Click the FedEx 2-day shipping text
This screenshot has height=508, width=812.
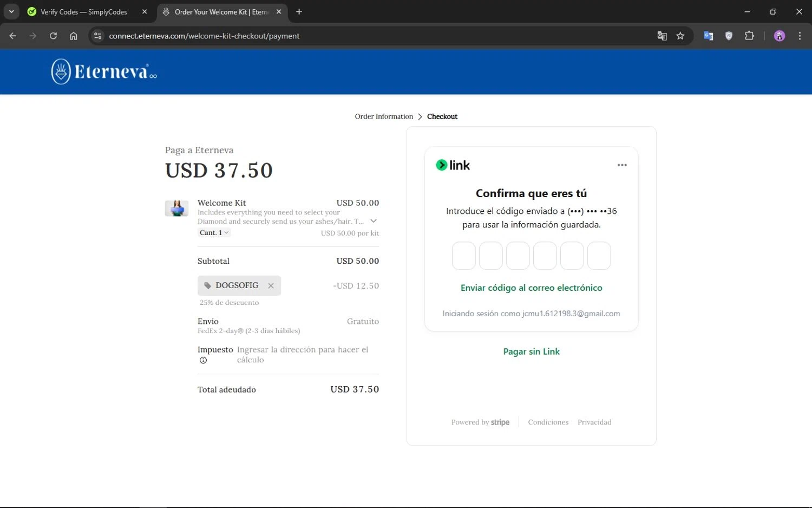click(248, 331)
